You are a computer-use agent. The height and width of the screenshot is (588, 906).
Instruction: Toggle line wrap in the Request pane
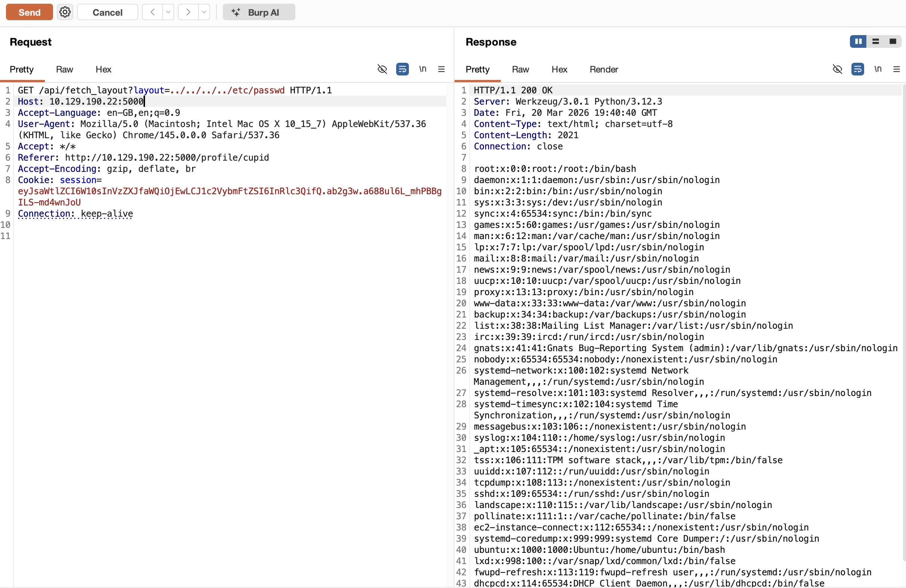coord(403,69)
